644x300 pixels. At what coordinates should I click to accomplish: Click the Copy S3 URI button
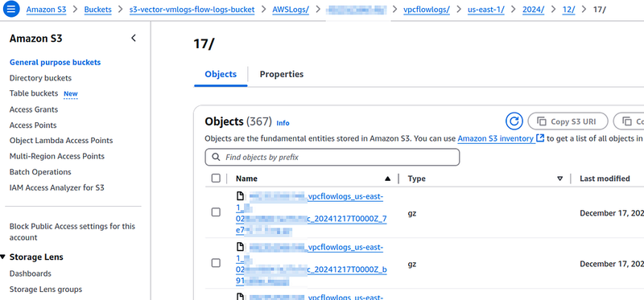[568, 121]
